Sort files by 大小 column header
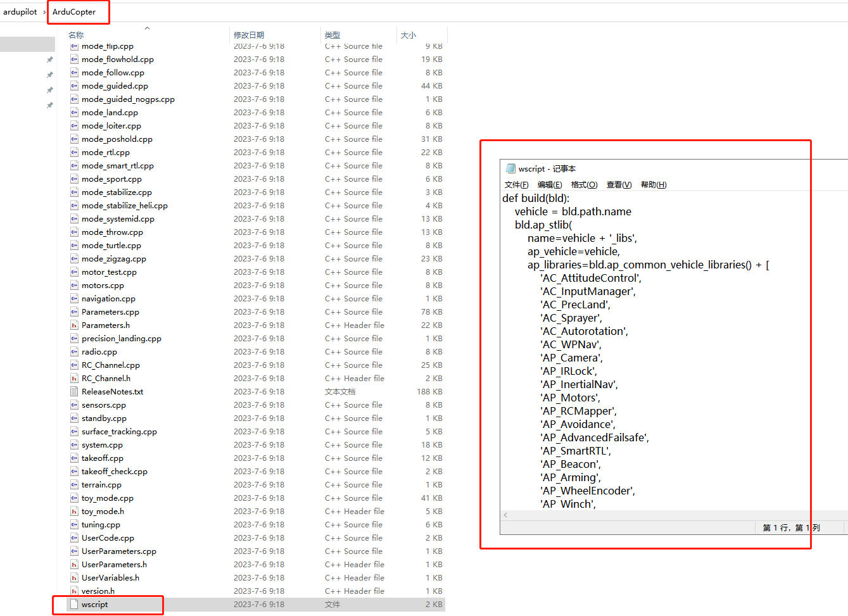The image size is (848, 616). [x=408, y=35]
